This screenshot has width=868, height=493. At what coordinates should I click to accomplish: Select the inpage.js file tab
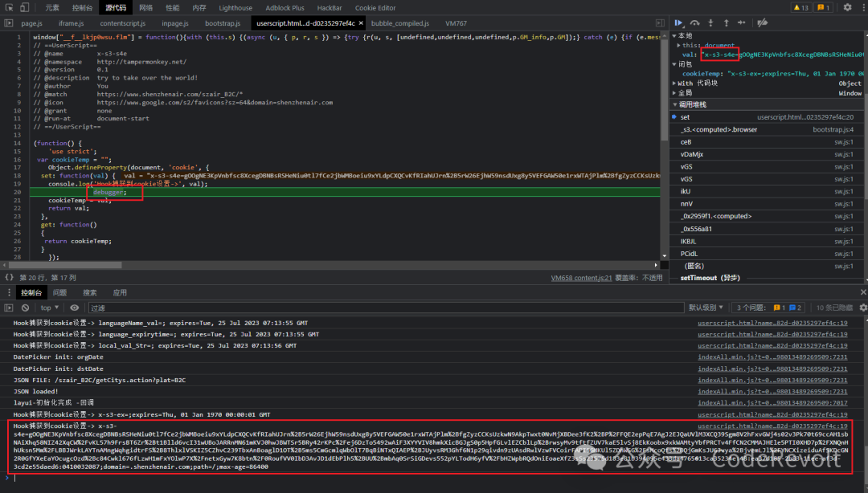[x=175, y=23]
